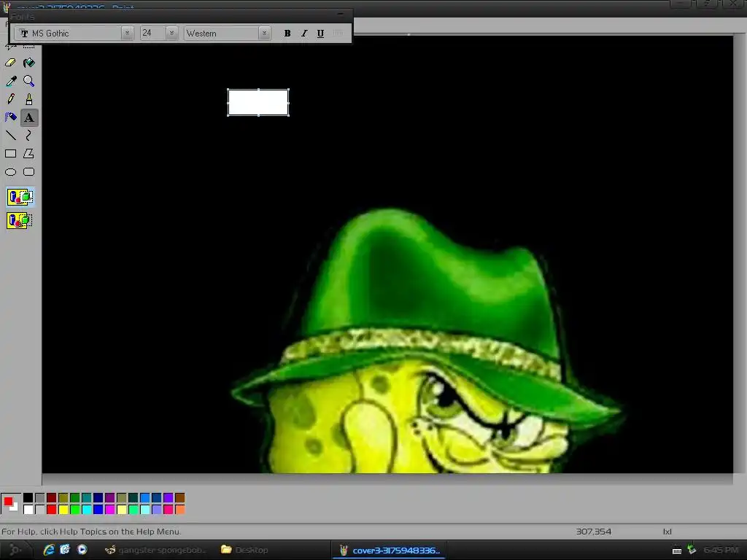Pick the teal color swatch
Viewport: 747px width, 560px height.
[87, 498]
